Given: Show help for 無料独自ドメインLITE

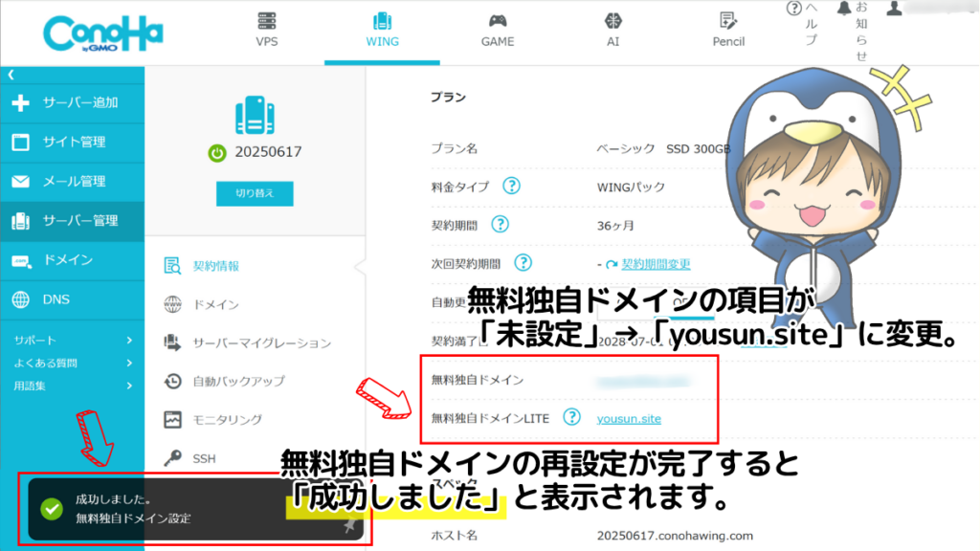Looking at the screenshot, I should (571, 417).
